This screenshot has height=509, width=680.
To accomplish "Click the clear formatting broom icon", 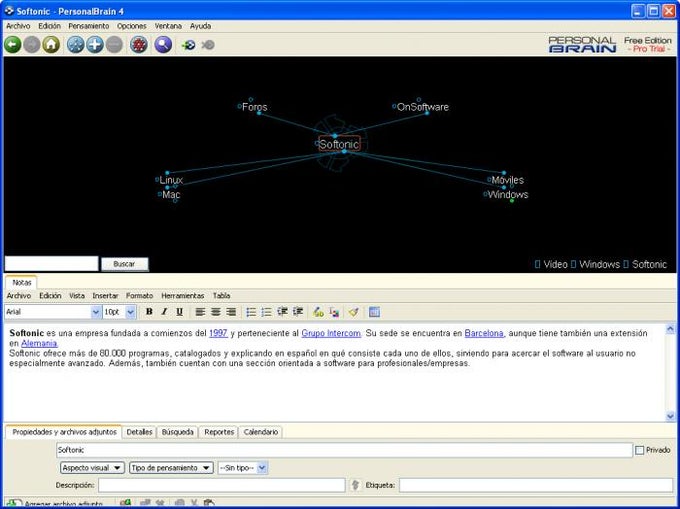I will 353,312.
